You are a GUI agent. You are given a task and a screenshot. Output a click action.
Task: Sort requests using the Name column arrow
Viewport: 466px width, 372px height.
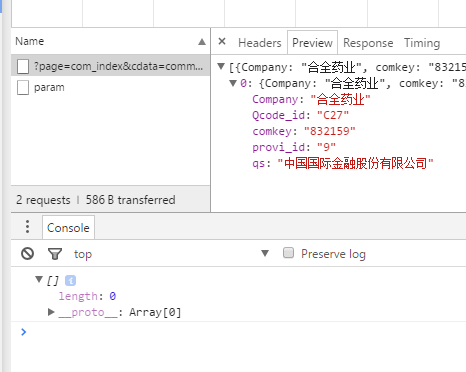tap(202, 42)
